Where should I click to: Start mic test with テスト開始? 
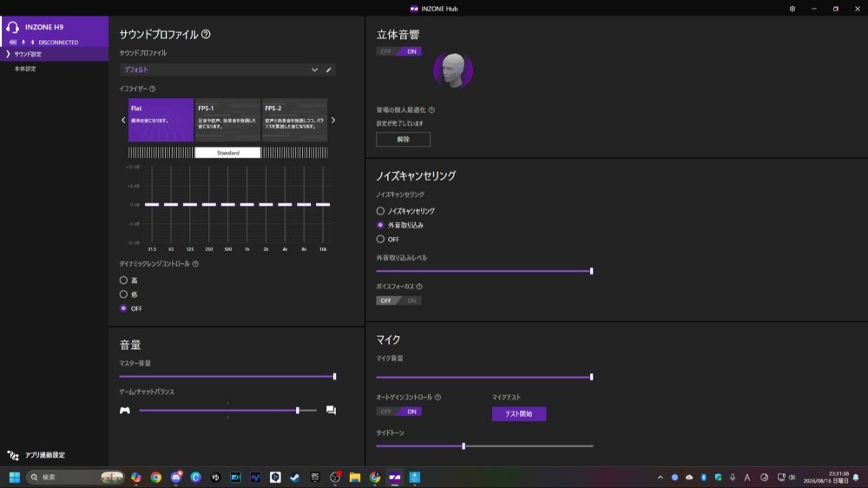coord(519,414)
